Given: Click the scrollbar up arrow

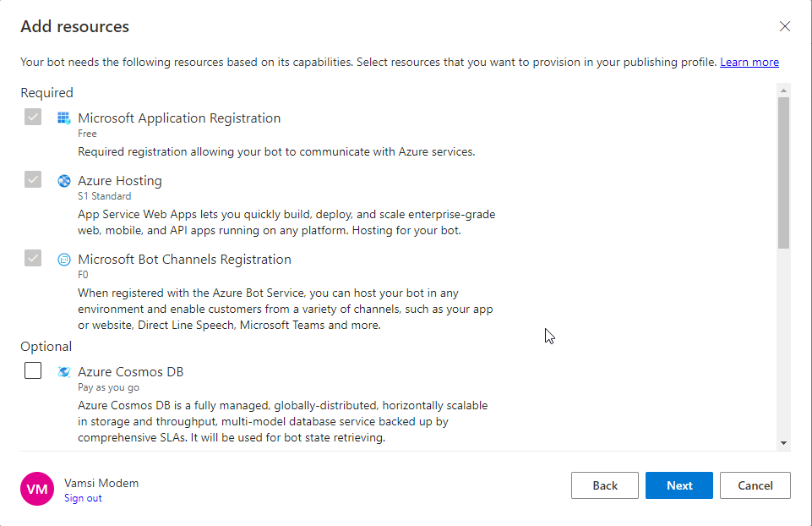Looking at the screenshot, I should pyautogui.click(x=783, y=90).
